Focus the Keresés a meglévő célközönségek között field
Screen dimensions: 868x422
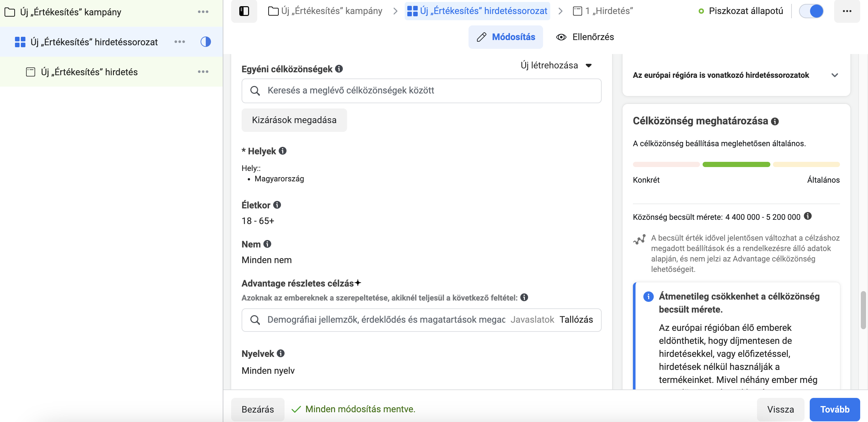coord(421,91)
